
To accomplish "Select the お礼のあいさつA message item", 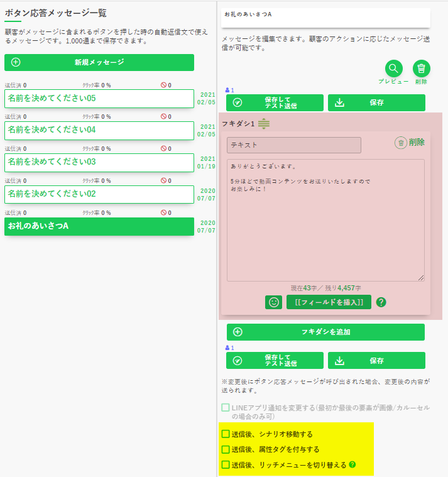I will 99,226.
